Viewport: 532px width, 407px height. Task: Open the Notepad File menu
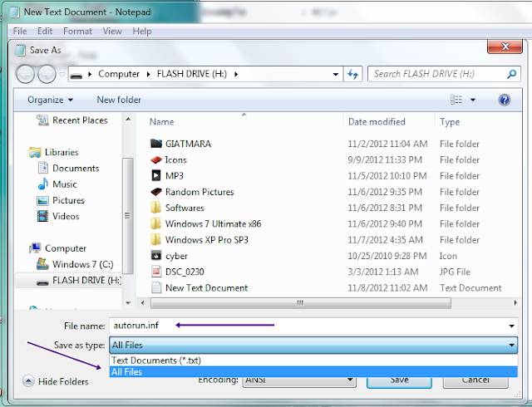point(20,32)
